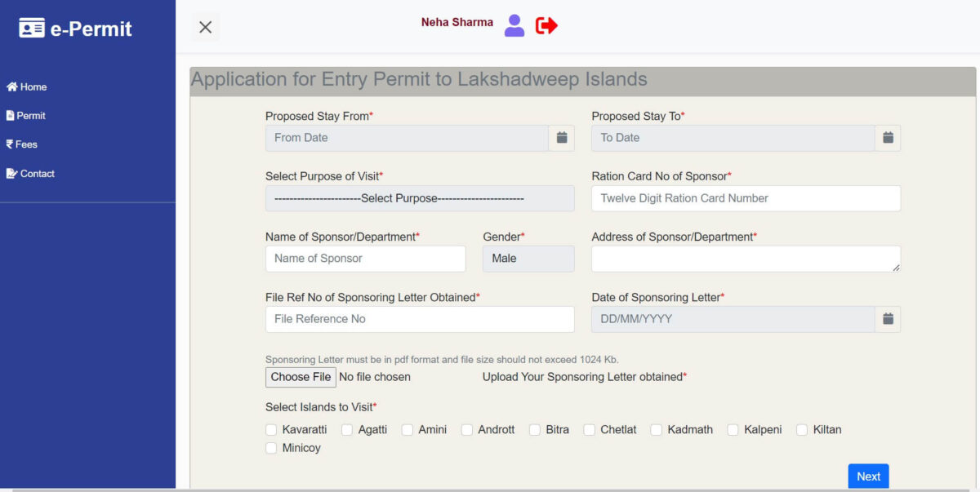Click the red logout arrow icon
Image resolution: width=980 pixels, height=492 pixels.
click(x=546, y=25)
